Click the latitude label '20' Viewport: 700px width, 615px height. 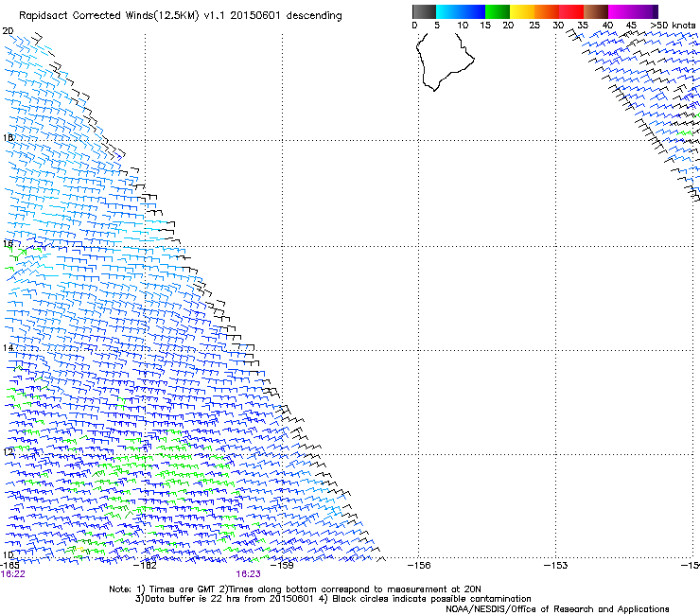pyautogui.click(x=8, y=31)
